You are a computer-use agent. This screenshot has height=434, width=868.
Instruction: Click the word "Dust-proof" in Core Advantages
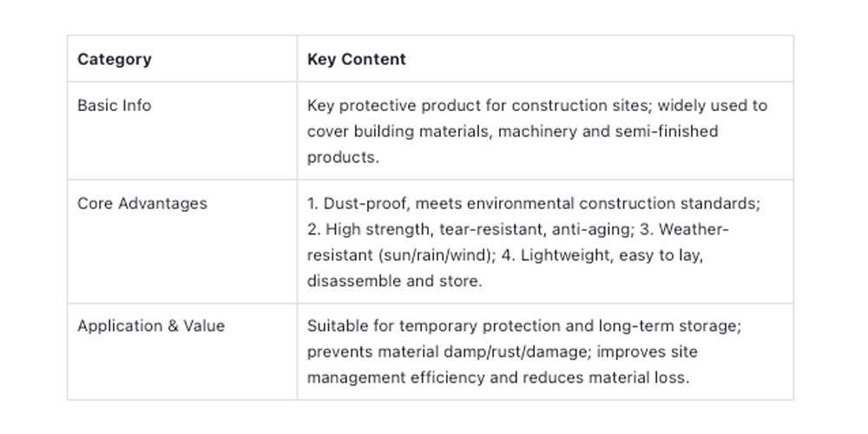pos(359,203)
